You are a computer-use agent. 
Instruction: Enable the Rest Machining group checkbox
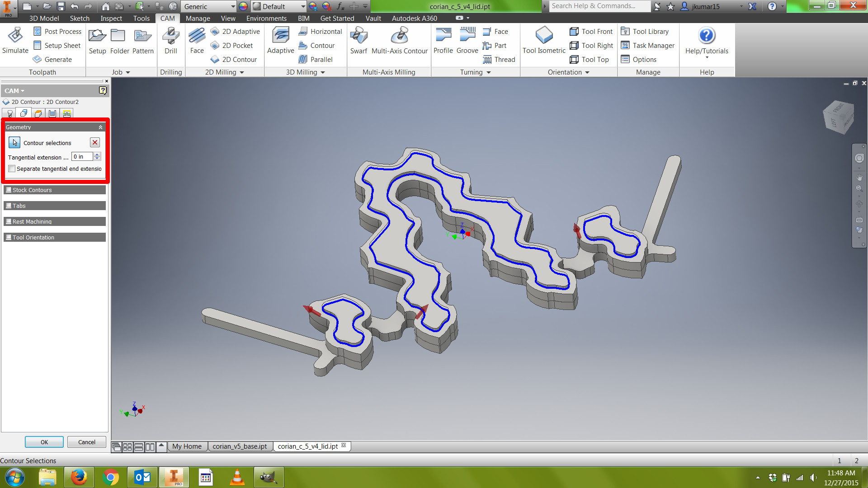point(9,221)
